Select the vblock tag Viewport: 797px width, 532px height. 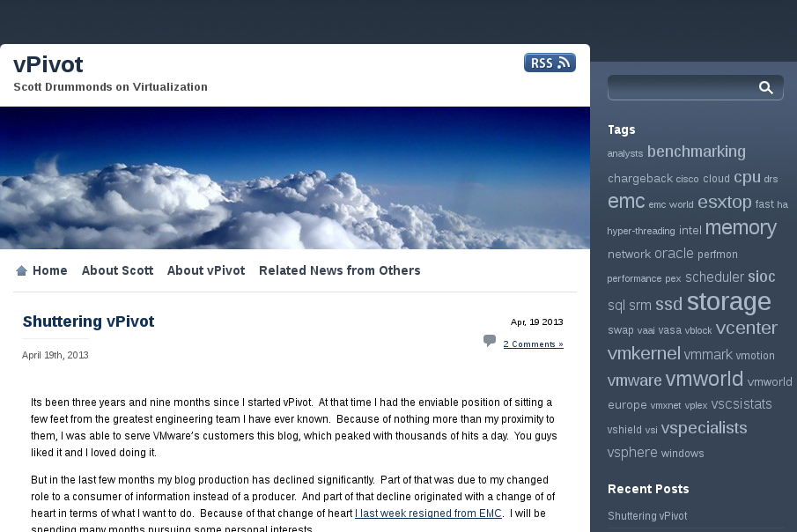697,330
